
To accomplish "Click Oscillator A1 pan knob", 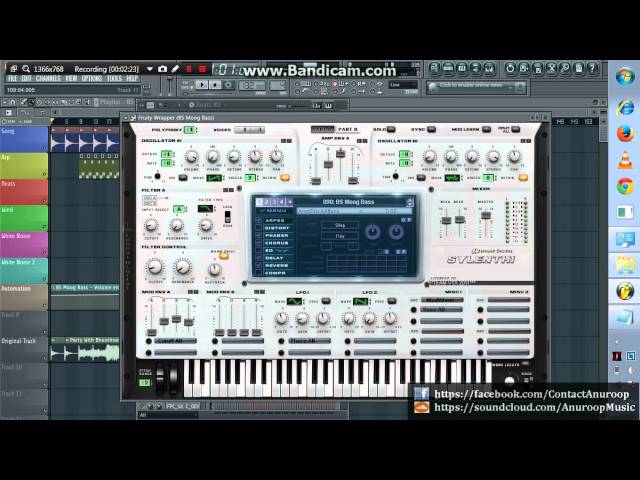I will pyautogui.click(x=276, y=156).
